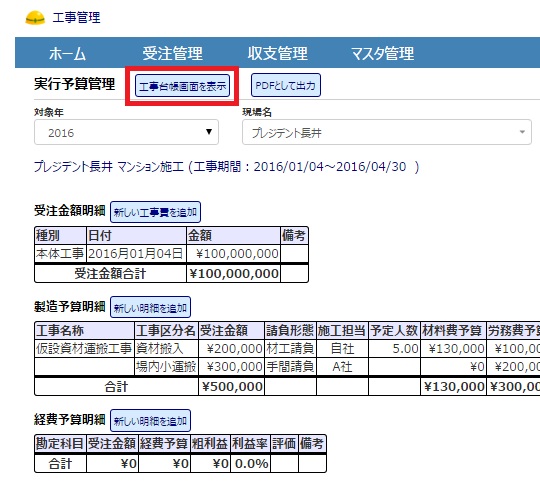Image resolution: width=540 pixels, height=485 pixels.
Task: Click the 日付 column header
Action: pos(136,236)
